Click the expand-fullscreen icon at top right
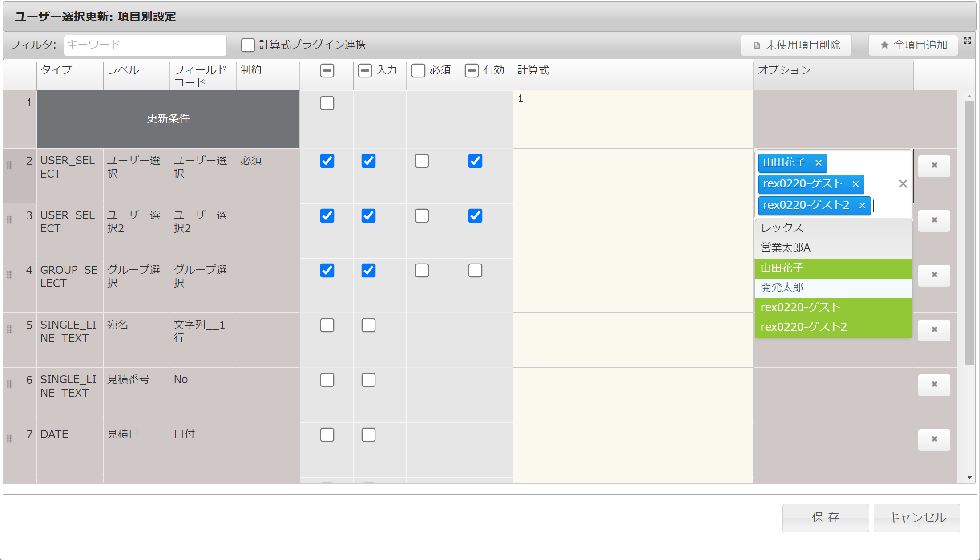The width and height of the screenshot is (980, 560). [967, 41]
